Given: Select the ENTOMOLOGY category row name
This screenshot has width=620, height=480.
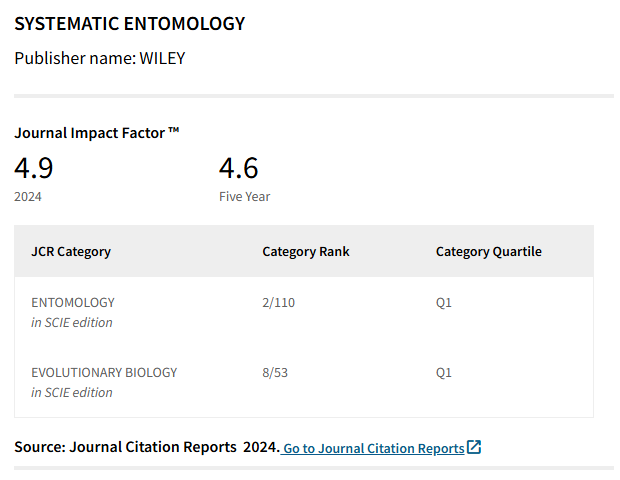Looking at the screenshot, I should 73,302.
